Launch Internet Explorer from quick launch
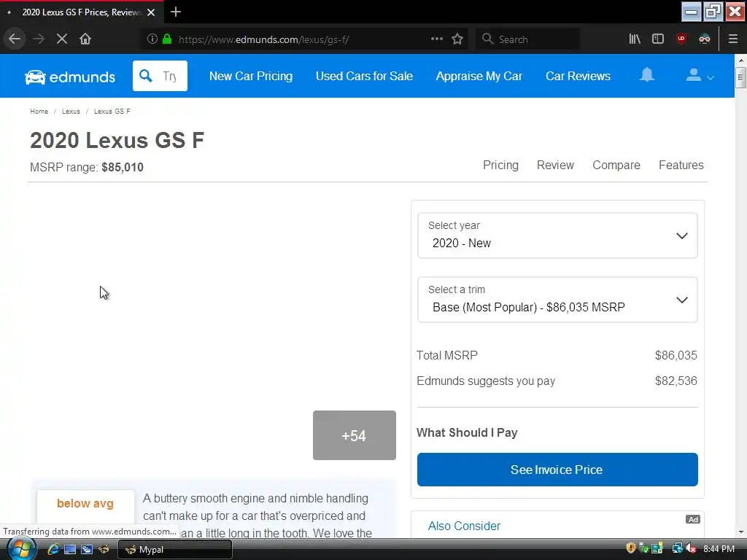The image size is (747, 560). (53, 550)
